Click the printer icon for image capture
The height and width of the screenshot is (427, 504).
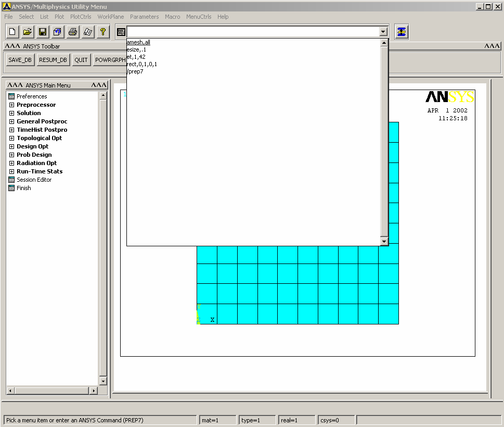[73, 32]
